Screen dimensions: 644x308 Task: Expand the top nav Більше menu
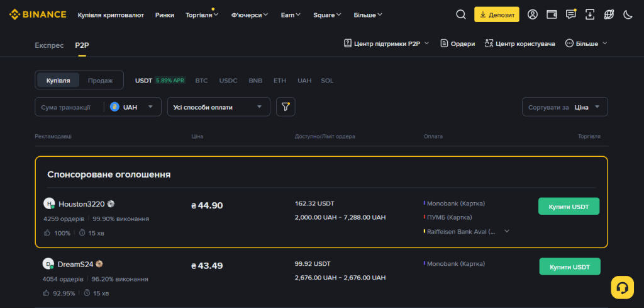click(367, 15)
